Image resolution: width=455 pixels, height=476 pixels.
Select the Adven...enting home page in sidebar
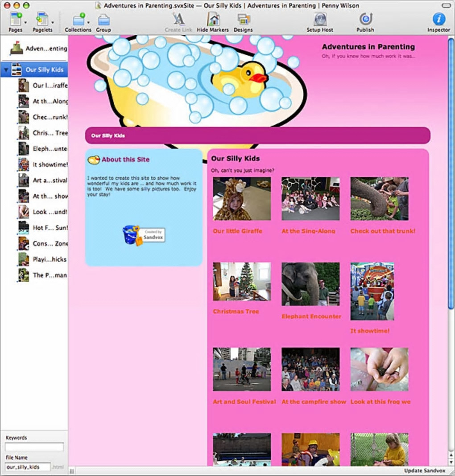(x=38, y=48)
